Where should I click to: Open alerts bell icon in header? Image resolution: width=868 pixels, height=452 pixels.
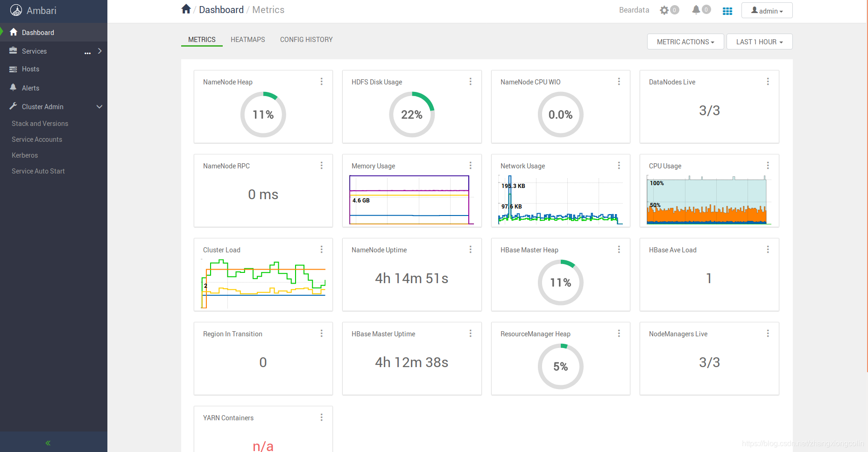click(696, 9)
